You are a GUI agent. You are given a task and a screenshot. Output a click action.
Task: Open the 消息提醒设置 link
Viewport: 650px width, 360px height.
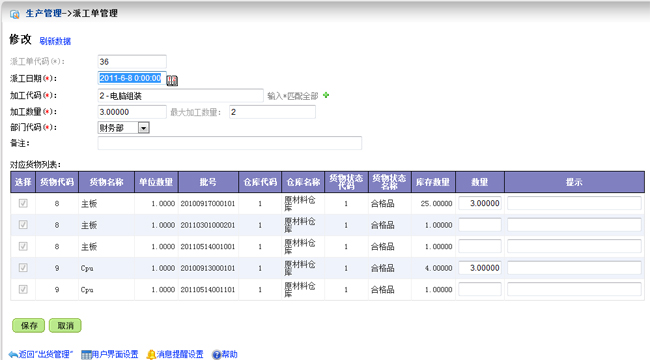click(180, 355)
